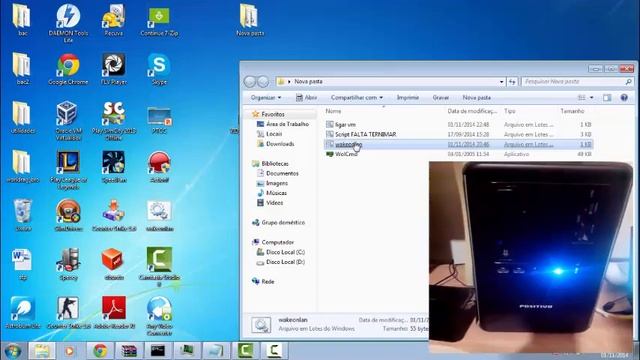Open the League of Legends shortcut
The height and width of the screenshot is (360, 640).
(68, 170)
